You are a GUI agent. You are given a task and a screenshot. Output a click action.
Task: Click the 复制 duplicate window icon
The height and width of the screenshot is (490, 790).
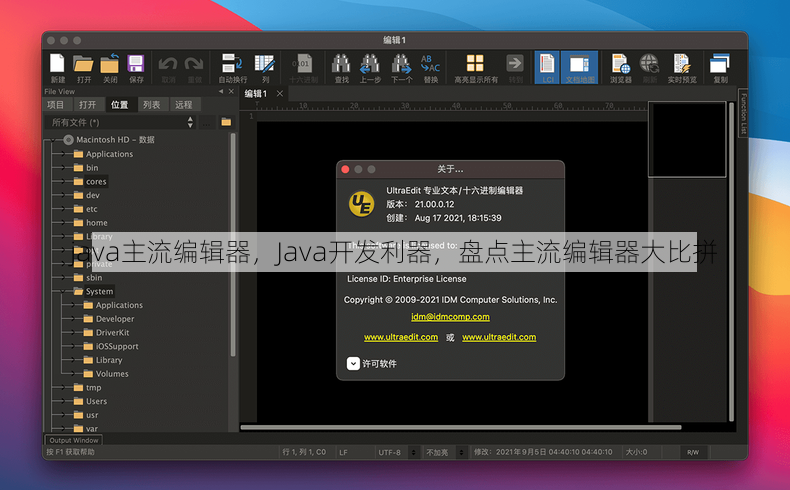tap(719, 63)
